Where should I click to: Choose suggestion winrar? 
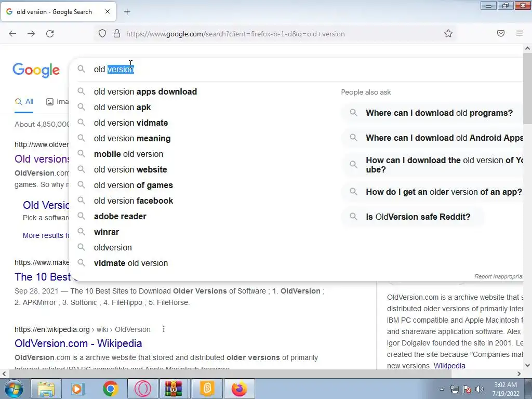(107, 232)
